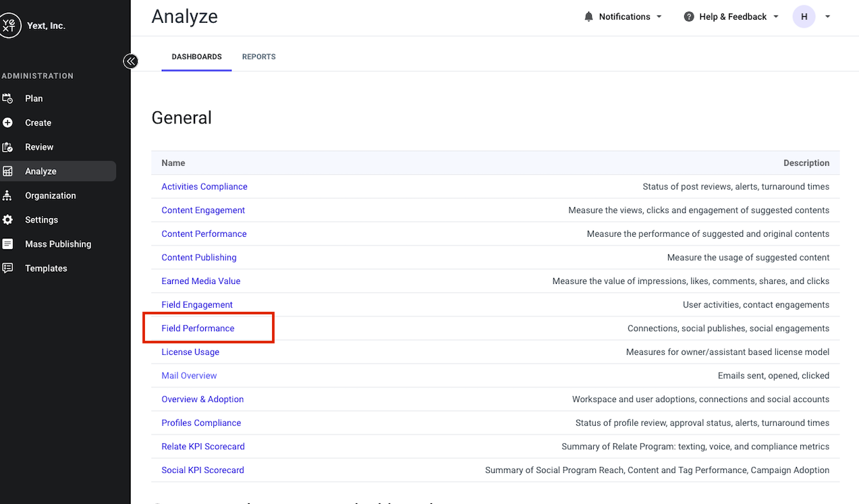Click description "Emails sent, opened, clicked"
This screenshot has height=504, width=859.
[x=774, y=376]
